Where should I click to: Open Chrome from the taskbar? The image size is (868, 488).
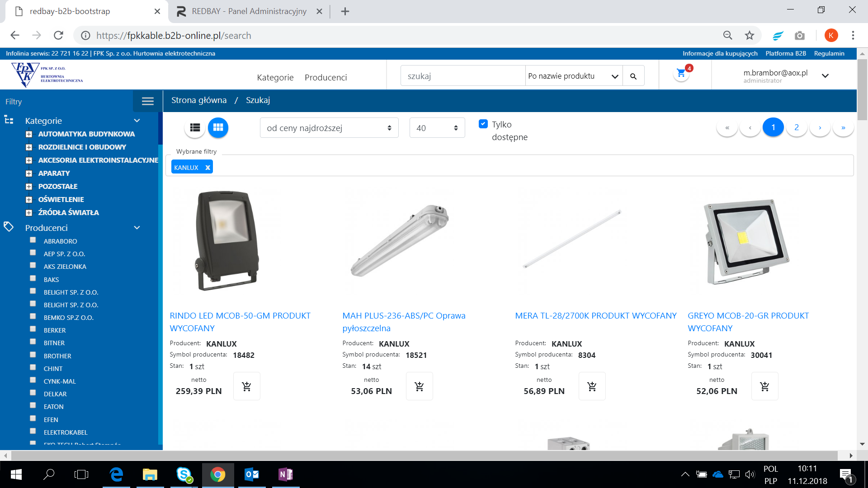(217, 474)
